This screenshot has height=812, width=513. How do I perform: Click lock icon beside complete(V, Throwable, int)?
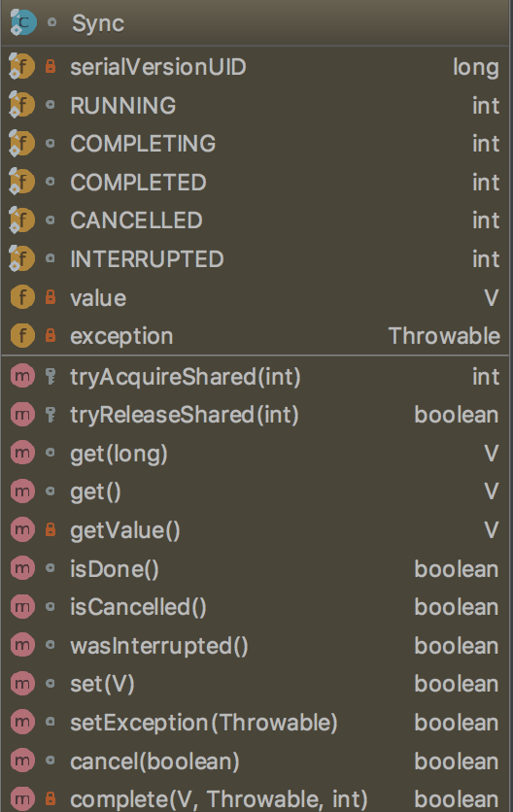[51, 798]
